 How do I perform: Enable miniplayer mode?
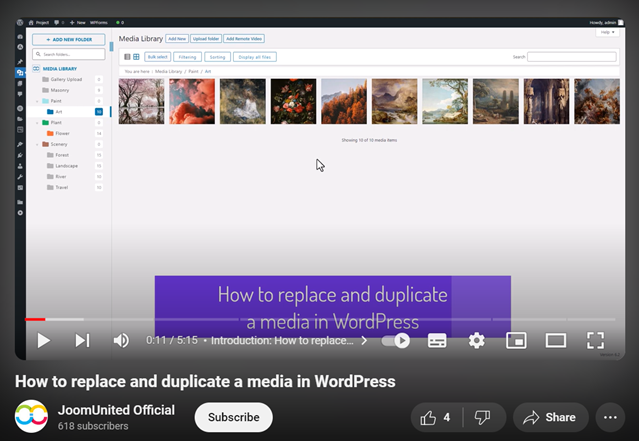[x=516, y=340]
